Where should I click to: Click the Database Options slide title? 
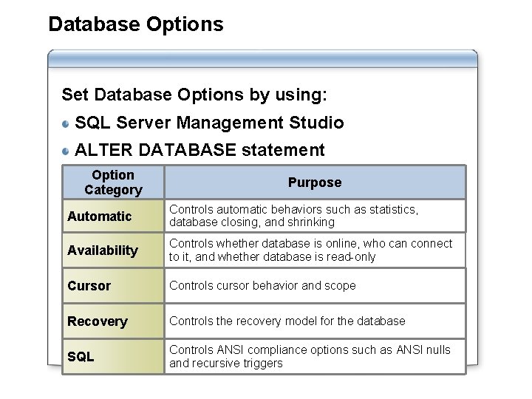pyautogui.click(x=135, y=24)
